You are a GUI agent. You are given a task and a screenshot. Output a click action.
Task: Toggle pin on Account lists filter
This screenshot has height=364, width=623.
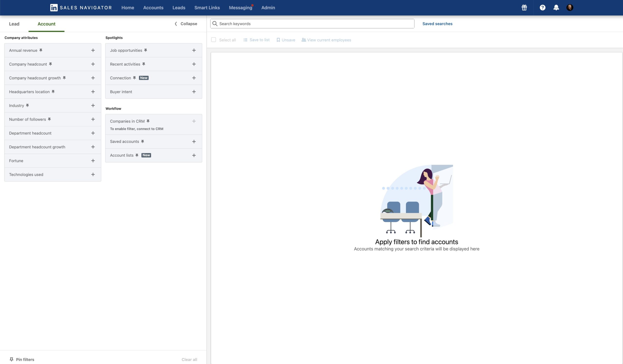coord(137,155)
